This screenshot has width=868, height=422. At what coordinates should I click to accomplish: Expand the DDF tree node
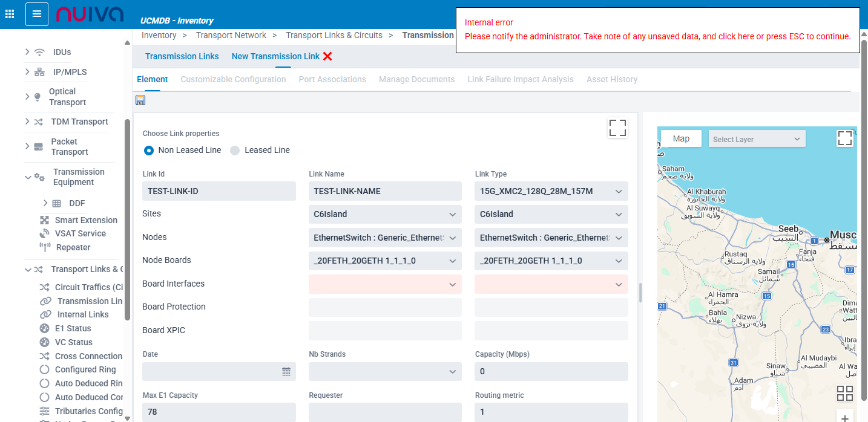pyautogui.click(x=45, y=203)
